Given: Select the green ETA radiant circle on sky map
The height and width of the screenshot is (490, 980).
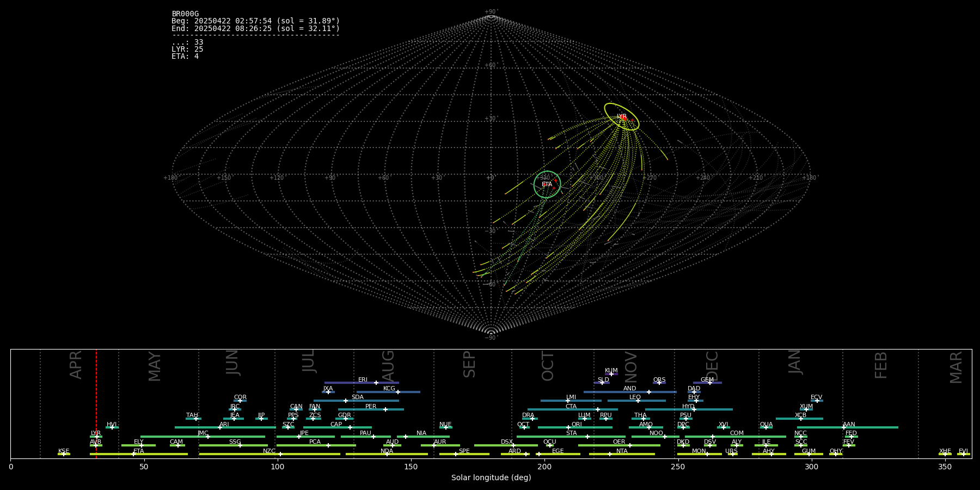Looking at the screenshot, I should [x=547, y=184].
